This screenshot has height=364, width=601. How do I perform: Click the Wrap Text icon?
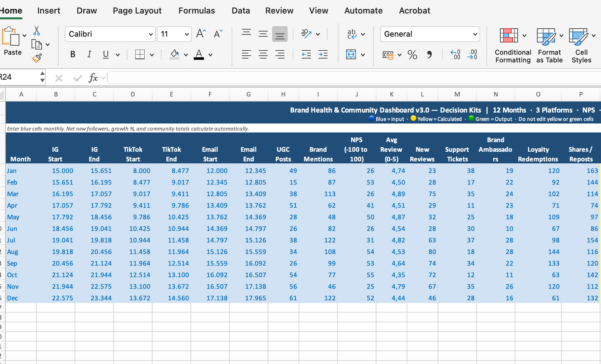(x=352, y=34)
